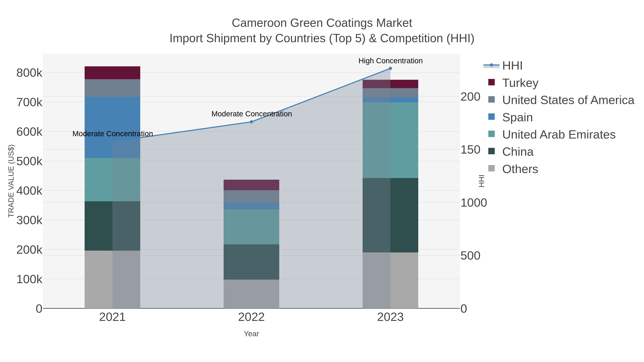Click the 2021 Spain bar segment

(x=113, y=127)
